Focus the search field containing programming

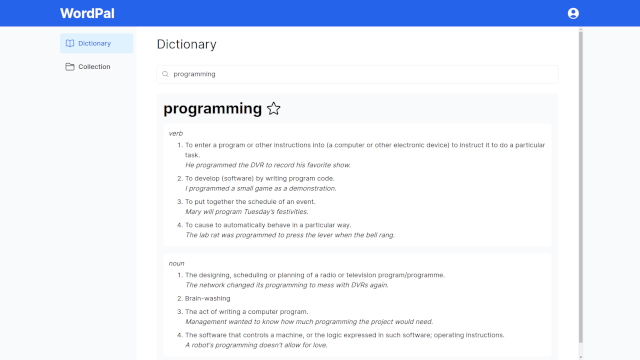pos(357,74)
